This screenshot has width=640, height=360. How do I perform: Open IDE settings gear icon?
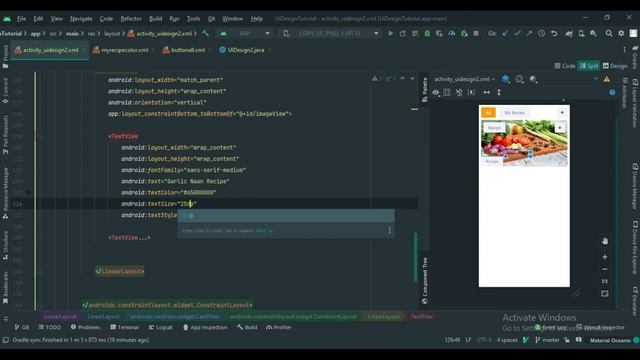point(621,33)
